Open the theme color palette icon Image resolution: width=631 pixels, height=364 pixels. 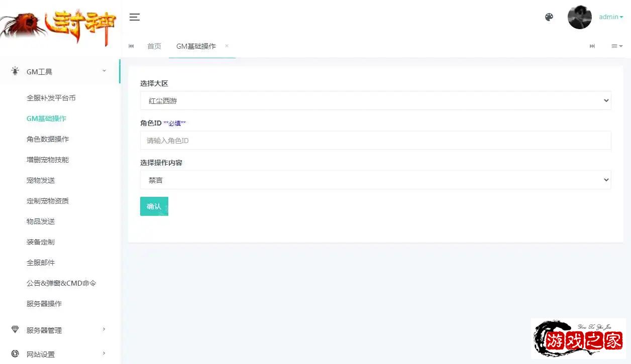coord(549,17)
